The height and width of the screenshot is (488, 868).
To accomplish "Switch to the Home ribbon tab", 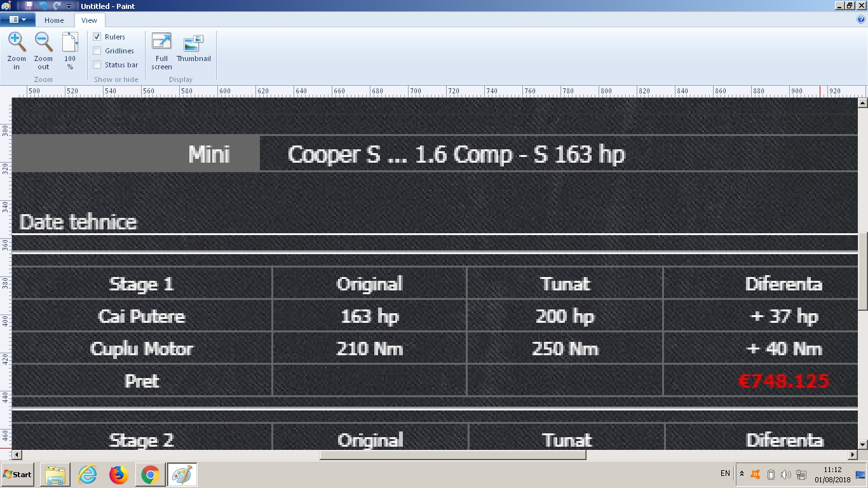I will (x=54, y=20).
